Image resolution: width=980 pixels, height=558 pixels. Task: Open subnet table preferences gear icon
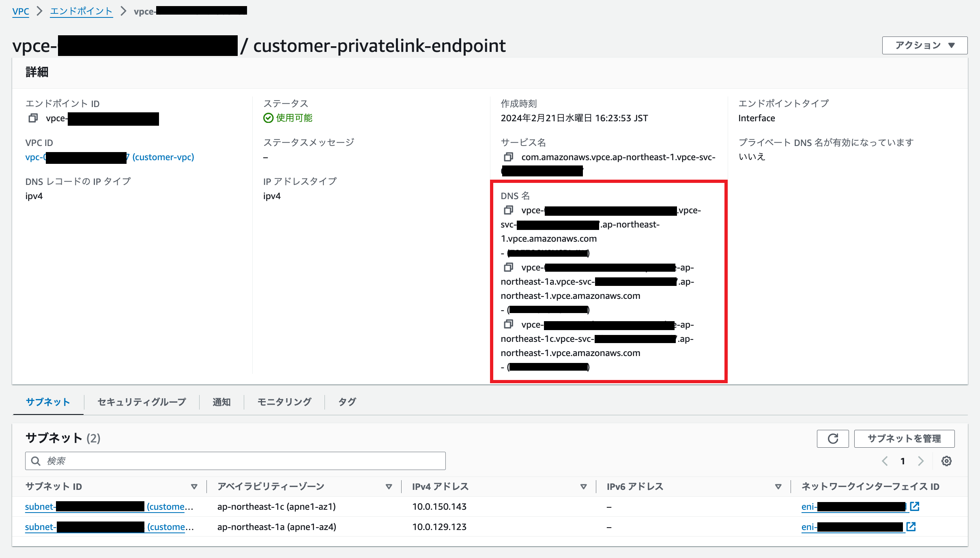946,461
